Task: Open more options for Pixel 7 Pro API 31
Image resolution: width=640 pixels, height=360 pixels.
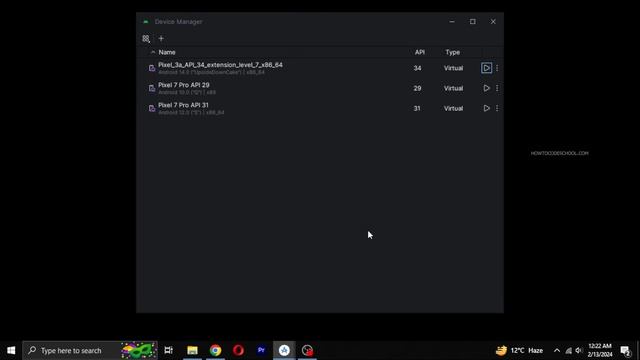Action: click(497, 108)
